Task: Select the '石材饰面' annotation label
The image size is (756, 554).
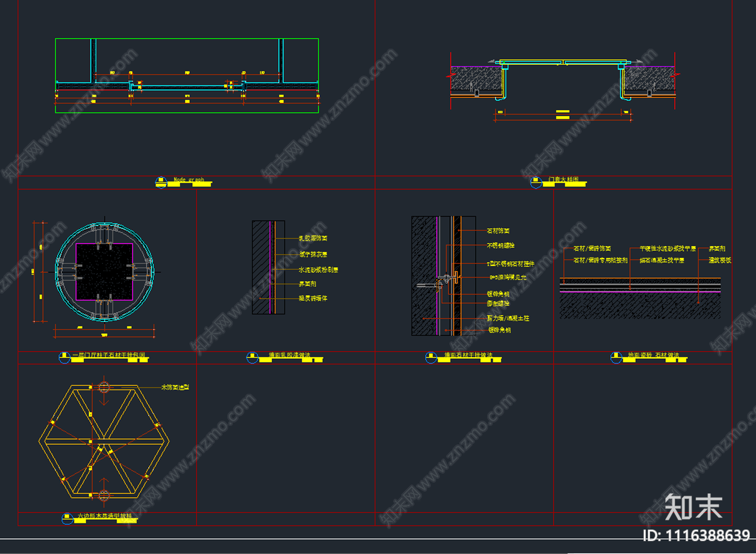Action: click(498, 231)
